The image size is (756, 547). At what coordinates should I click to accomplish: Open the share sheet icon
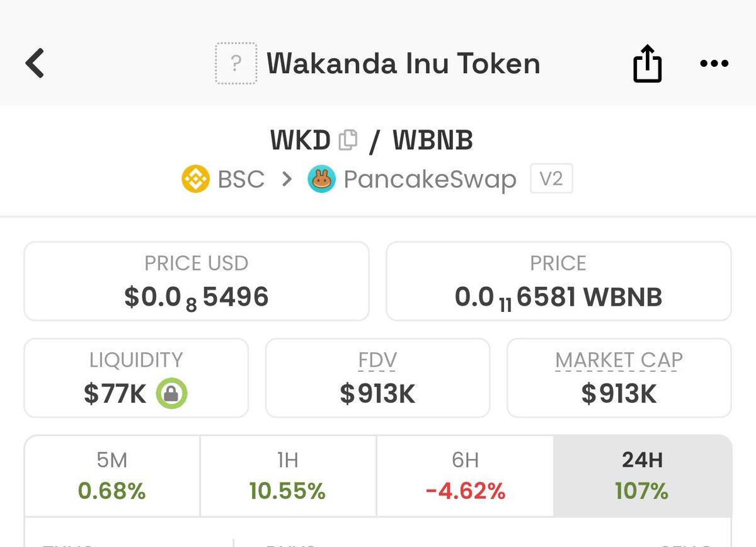click(647, 64)
